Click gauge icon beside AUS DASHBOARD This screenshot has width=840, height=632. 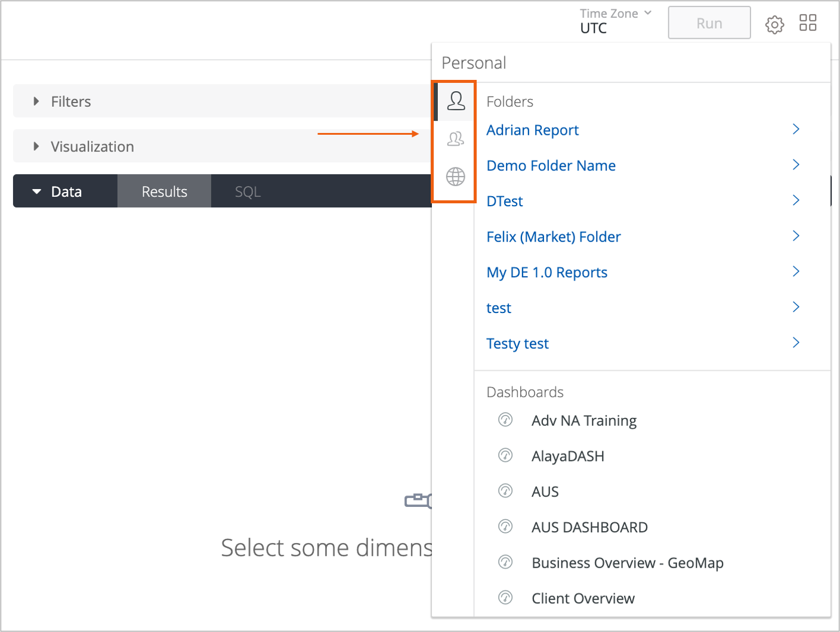click(505, 527)
